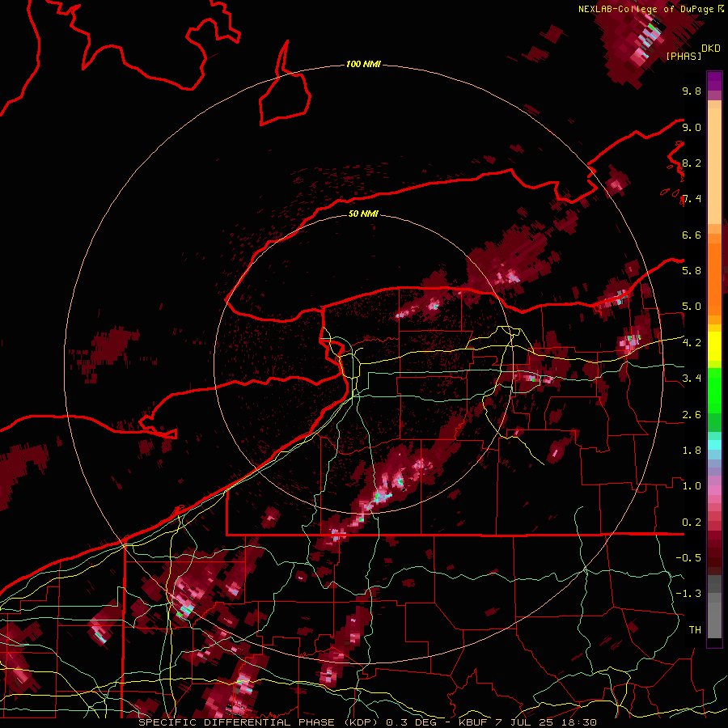Select the 50 NMI range ring label
Viewport: 728px width, 728px height.
pyautogui.click(x=363, y=214)
